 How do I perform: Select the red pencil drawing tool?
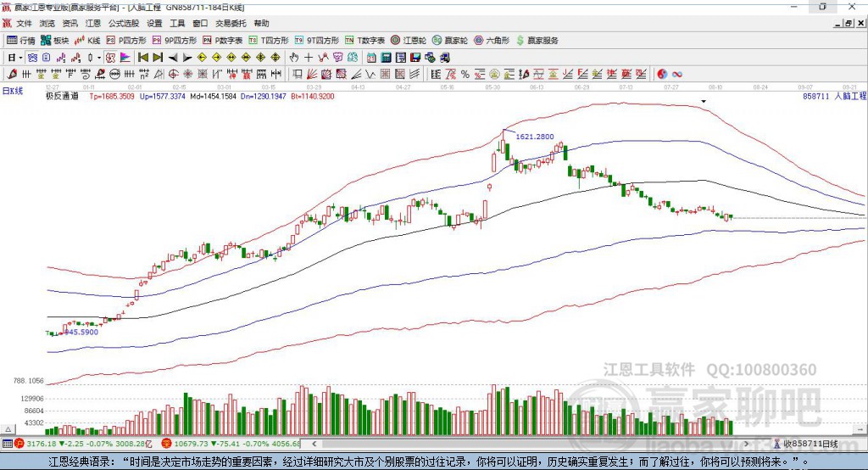[x=12, y=74]
